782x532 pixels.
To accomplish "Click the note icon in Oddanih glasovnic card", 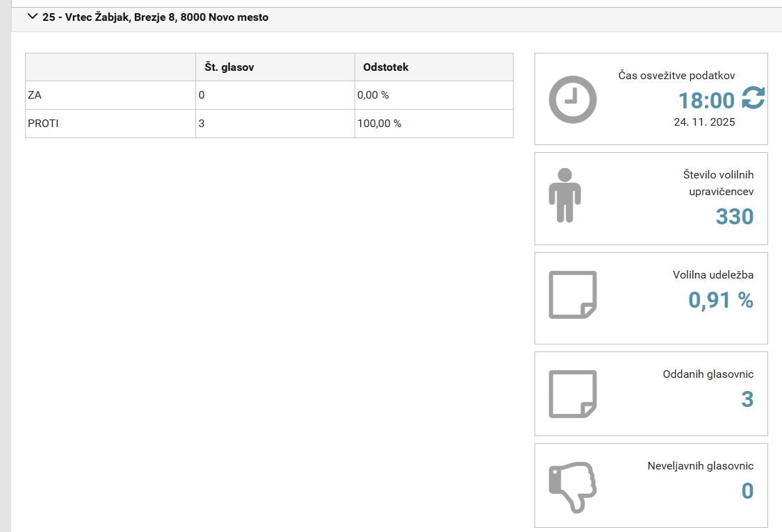I will 573,394.
